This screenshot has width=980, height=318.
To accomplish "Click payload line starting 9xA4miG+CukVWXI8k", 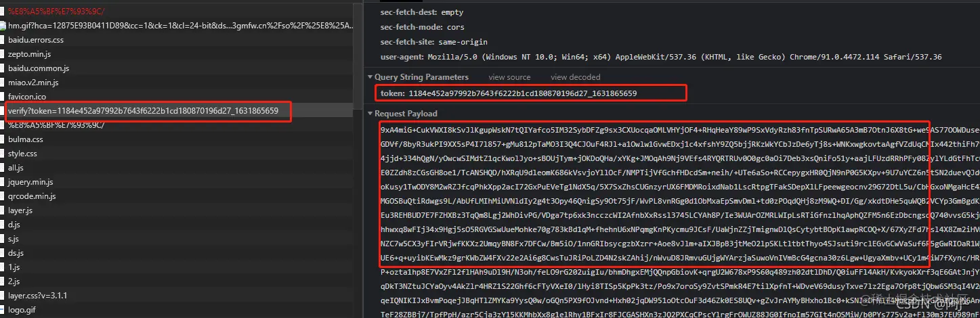I will click(680, 129).
